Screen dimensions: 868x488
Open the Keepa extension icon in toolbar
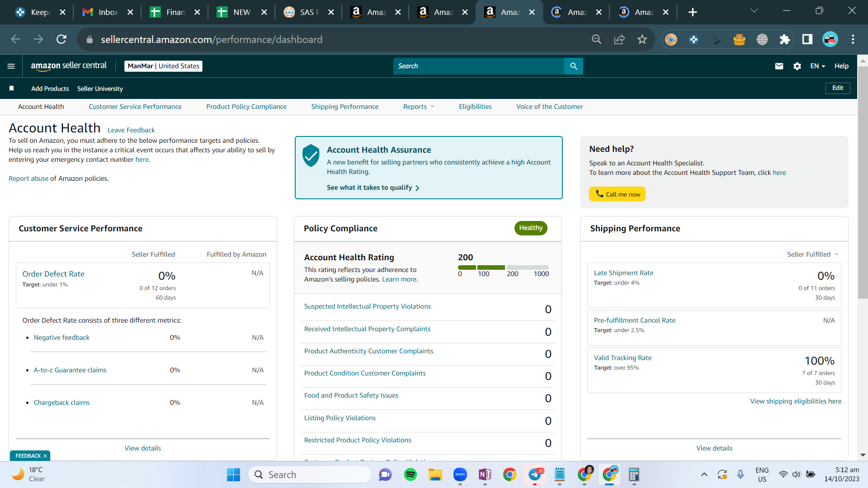[x=694, y=39]
